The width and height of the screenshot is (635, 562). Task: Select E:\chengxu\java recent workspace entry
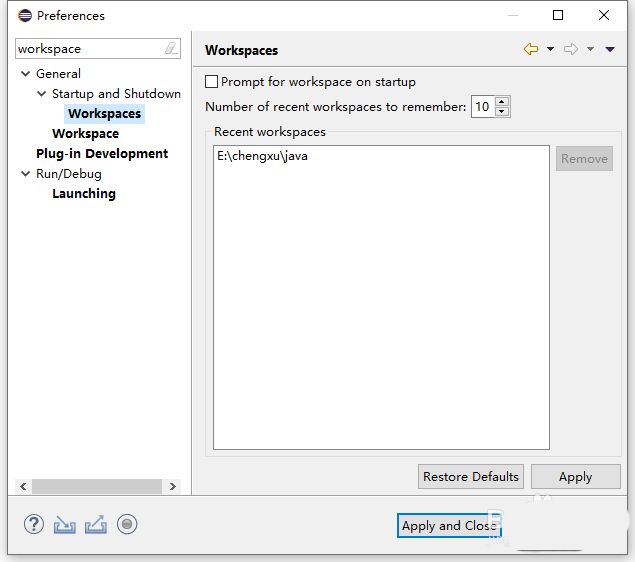pos(262,156)
